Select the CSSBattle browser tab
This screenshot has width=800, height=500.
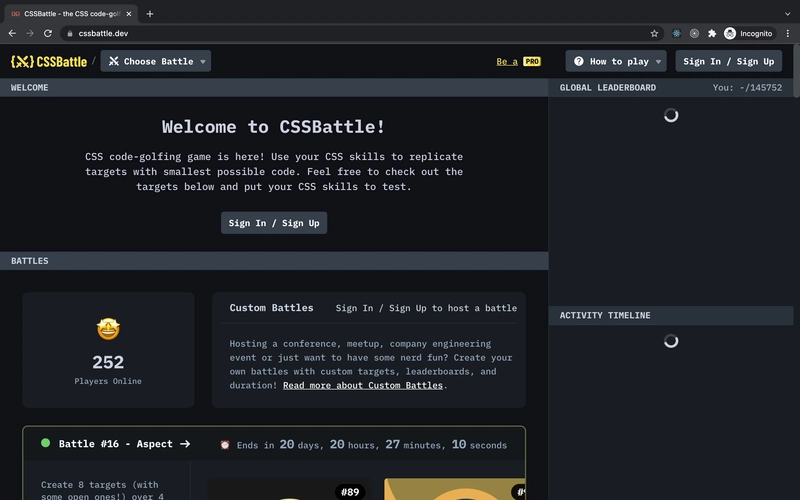70,14
